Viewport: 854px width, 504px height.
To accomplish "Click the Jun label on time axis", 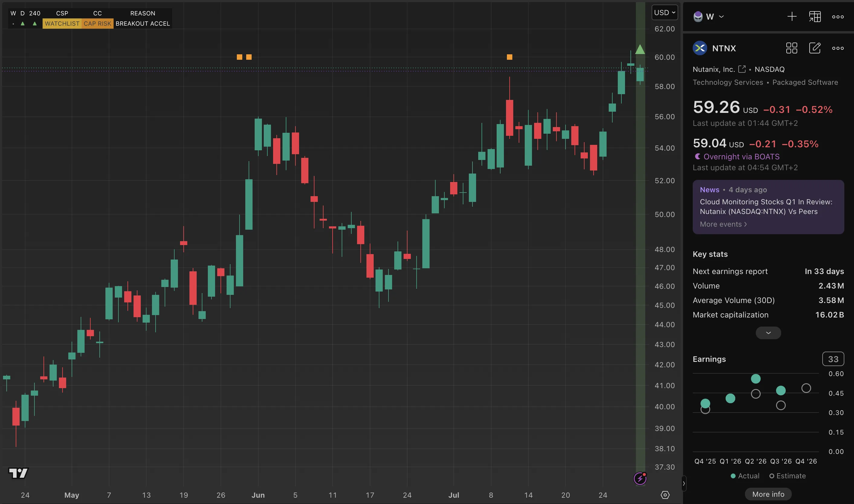I will (x=258, y=495).
